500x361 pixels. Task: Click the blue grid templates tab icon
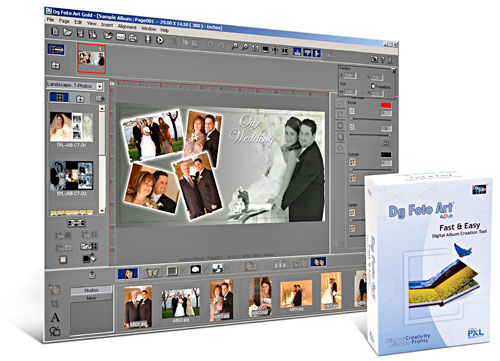[60, 98]
